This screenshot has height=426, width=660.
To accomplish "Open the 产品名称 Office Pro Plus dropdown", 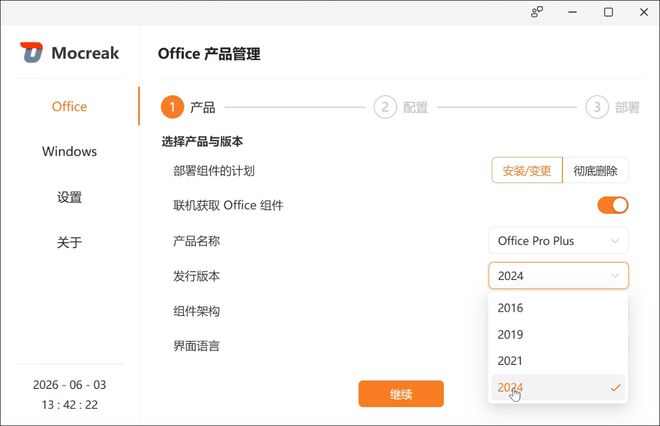I will tap(559, 241).
